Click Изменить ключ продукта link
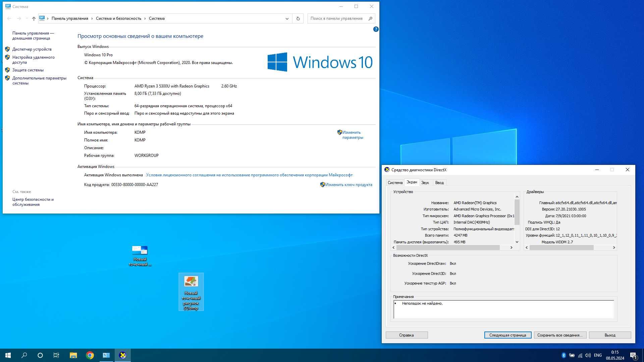Image resolution: width=644 pixels, height=362 pixels. point(348,185)
